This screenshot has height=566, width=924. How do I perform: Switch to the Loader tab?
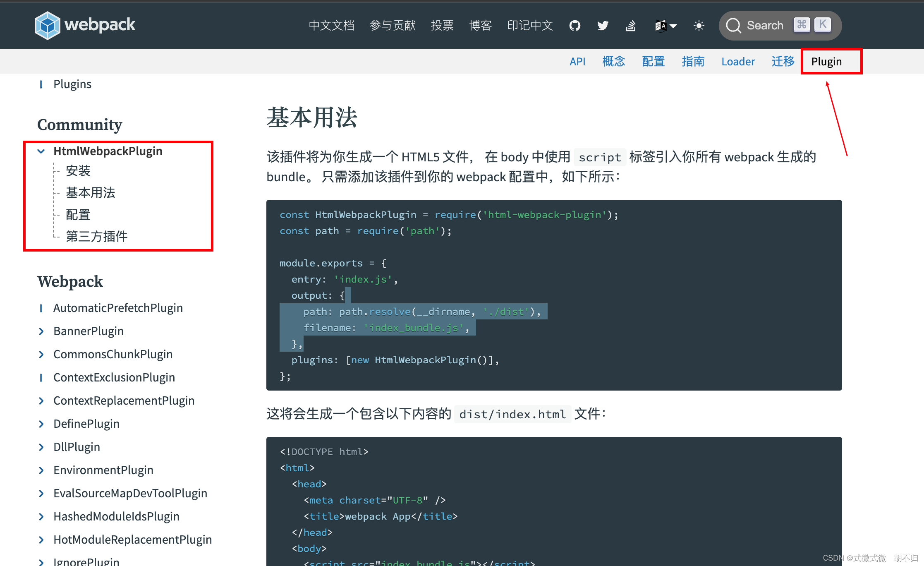point(738,61)
